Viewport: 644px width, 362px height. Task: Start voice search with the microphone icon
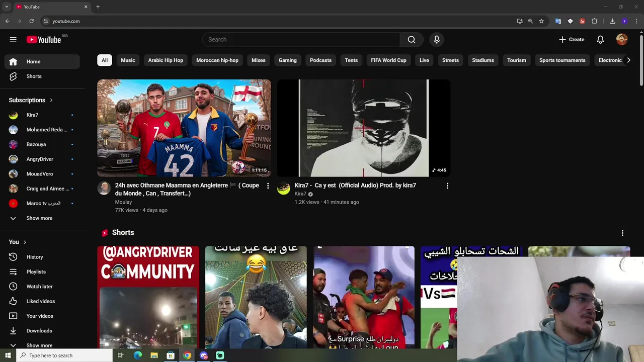click(437, 40)
